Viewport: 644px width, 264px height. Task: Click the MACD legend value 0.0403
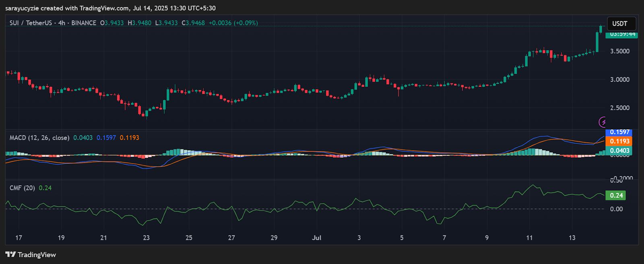83,138
